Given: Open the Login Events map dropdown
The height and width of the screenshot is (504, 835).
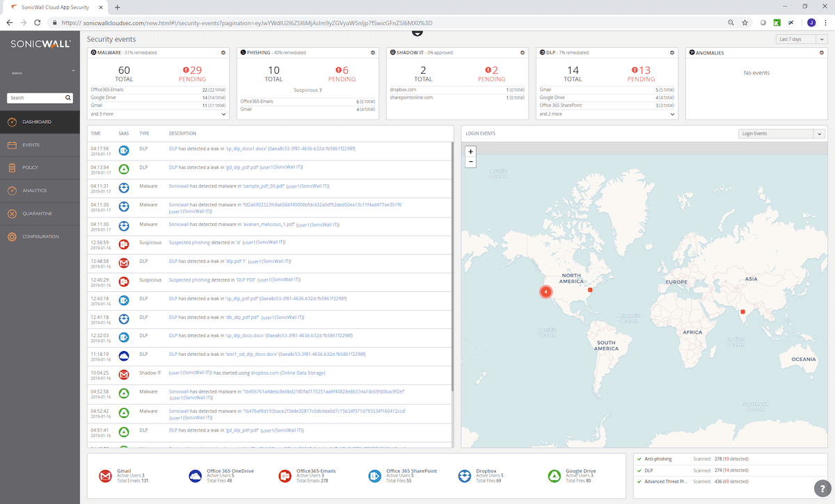Looking at the screenshot, I should (x=781, y=133).
